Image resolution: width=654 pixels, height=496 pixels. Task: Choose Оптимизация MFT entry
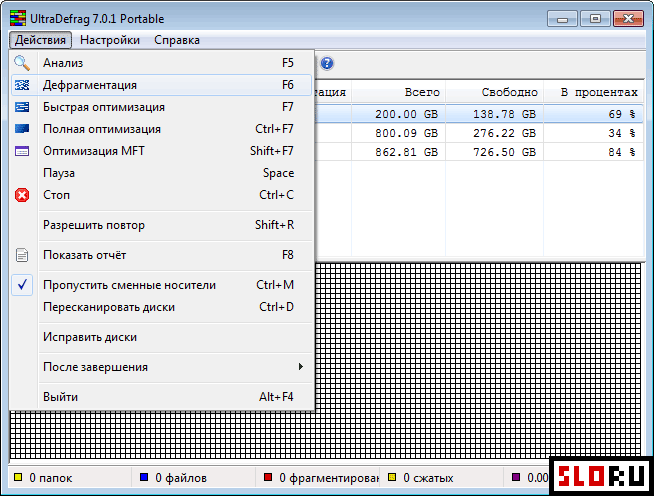[x=162, y=151]
